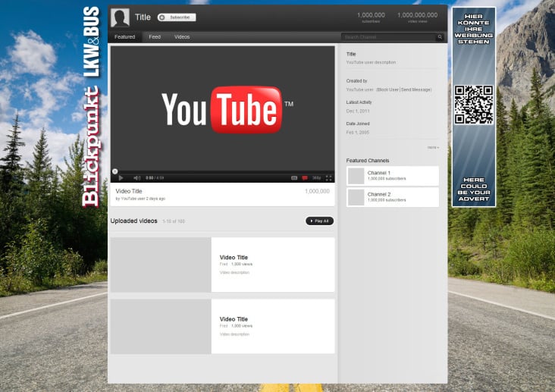
Task: Click the first uploaded Video Title text
Action: coord(234,258)
